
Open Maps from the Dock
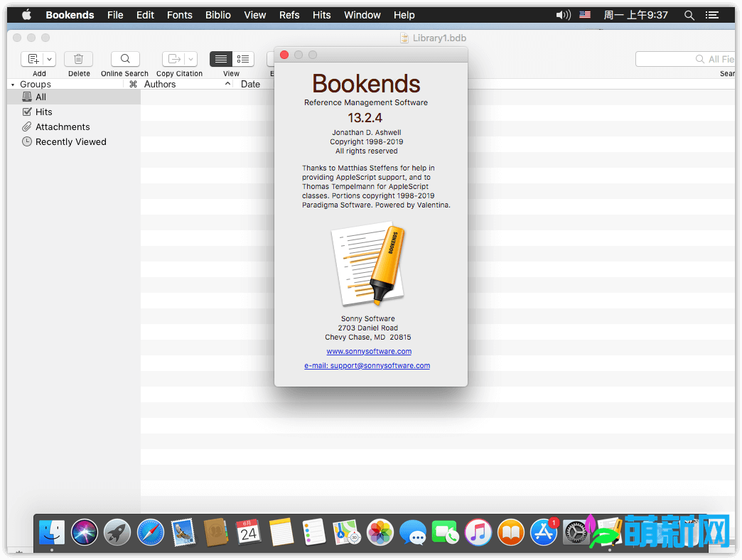coord(347,532)
